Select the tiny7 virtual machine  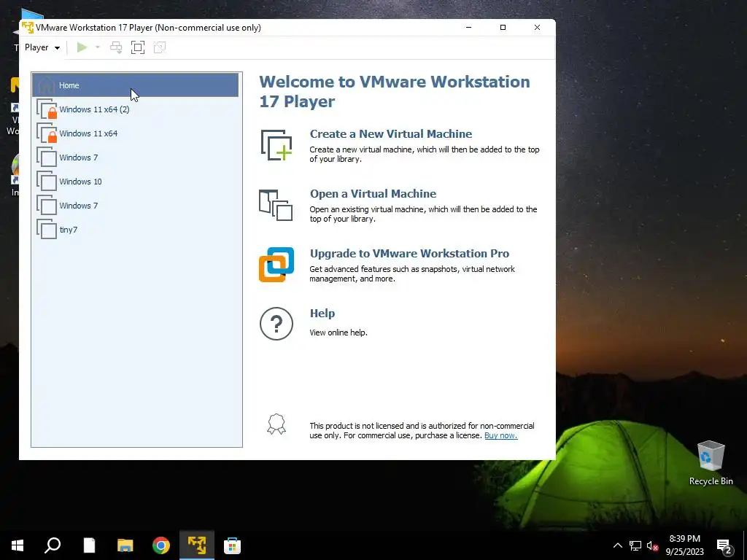(x=135, y=230)
